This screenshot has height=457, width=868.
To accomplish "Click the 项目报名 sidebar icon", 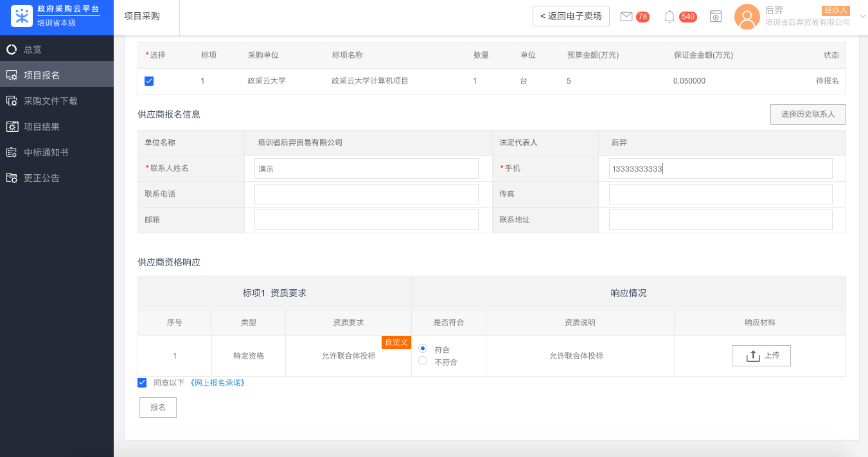I will (11, 75).
